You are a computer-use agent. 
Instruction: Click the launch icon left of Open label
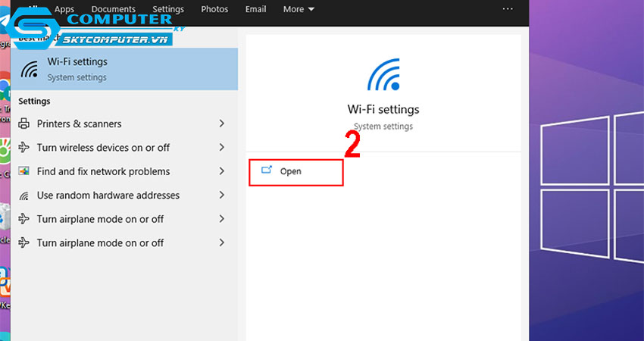point(267,170)
